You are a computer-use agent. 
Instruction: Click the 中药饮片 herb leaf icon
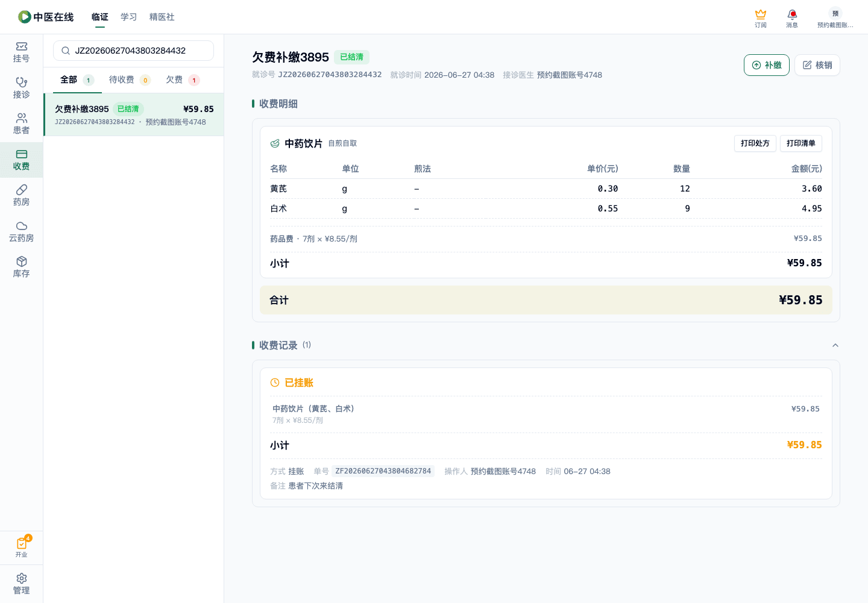tap(275, 143)
